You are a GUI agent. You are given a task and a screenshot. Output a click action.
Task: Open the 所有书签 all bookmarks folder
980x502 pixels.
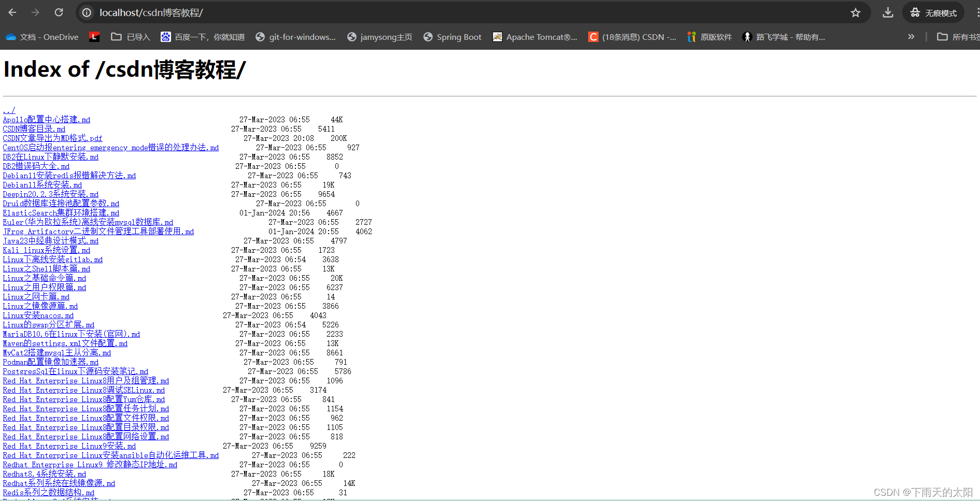(958, 37)
